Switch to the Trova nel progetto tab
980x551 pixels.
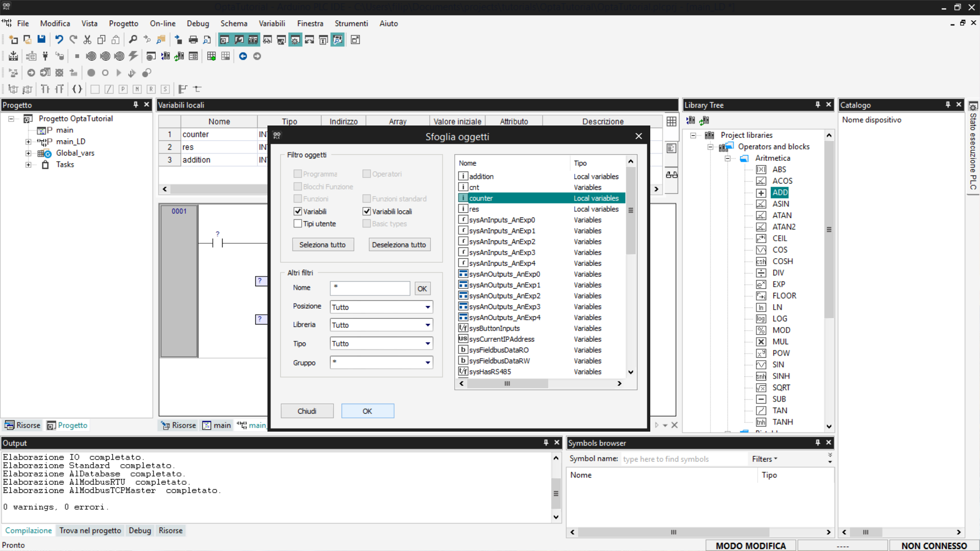pos(90,531)
